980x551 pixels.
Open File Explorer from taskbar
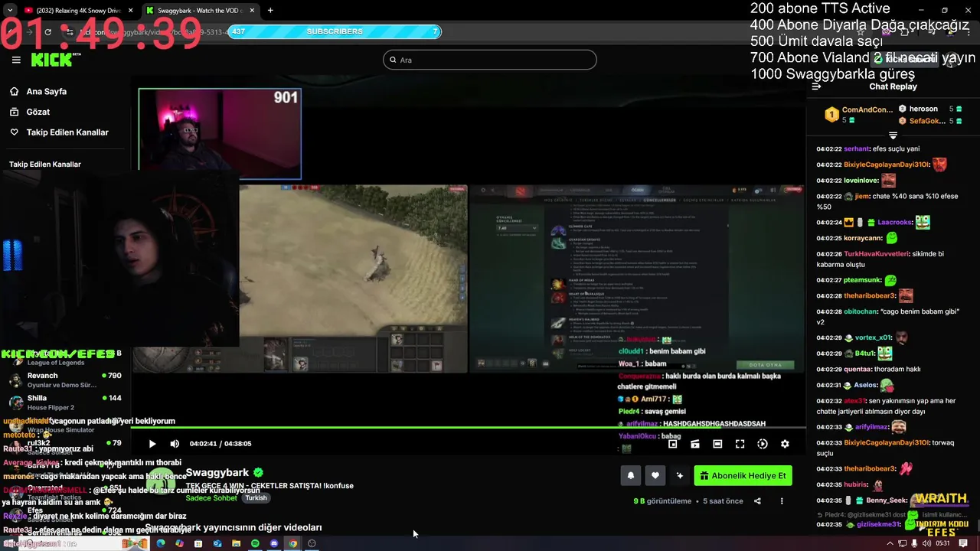pos(236,543)
